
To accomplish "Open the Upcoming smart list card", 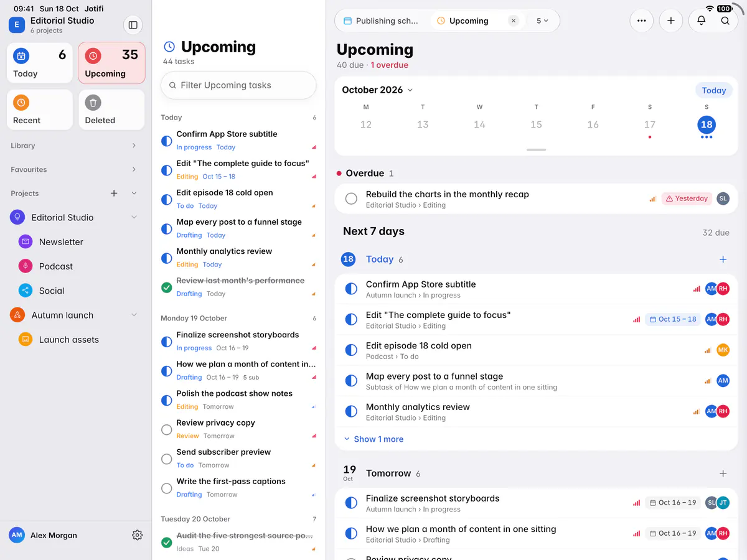I will [111, 63].
